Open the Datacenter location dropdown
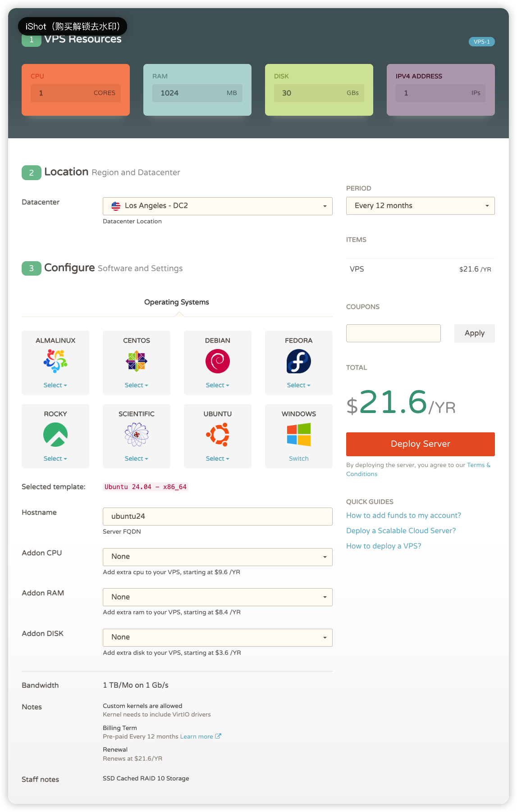 (217, 206)
